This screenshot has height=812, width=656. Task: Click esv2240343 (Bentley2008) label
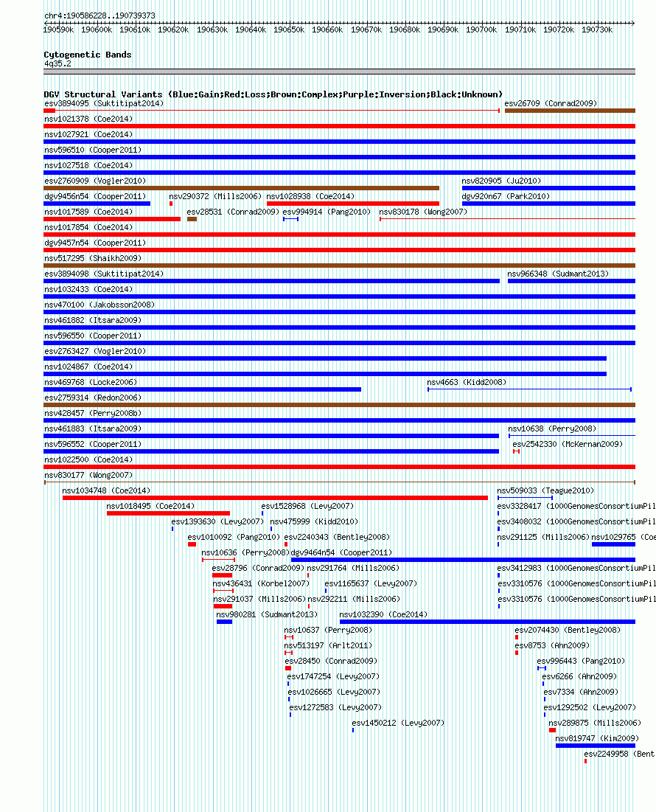[x=337, y=538]
